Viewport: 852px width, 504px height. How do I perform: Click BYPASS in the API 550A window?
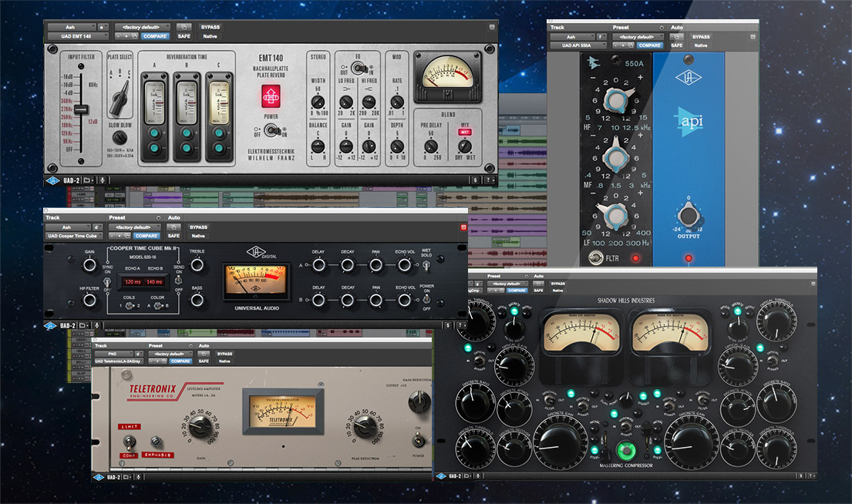click(701, 37)
